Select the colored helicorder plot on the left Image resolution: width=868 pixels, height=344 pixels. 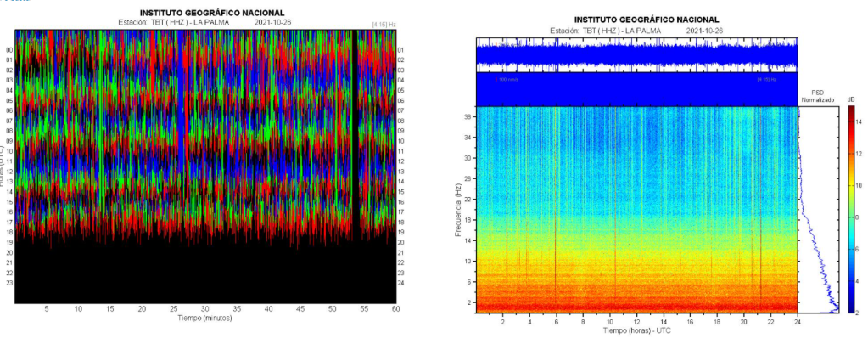coord(205,136)
